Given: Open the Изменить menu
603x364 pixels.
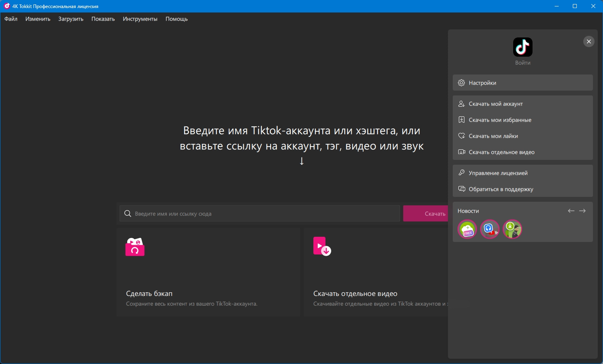Looking at the screenshot, I should pyautogui.click(x=38, y=19).
